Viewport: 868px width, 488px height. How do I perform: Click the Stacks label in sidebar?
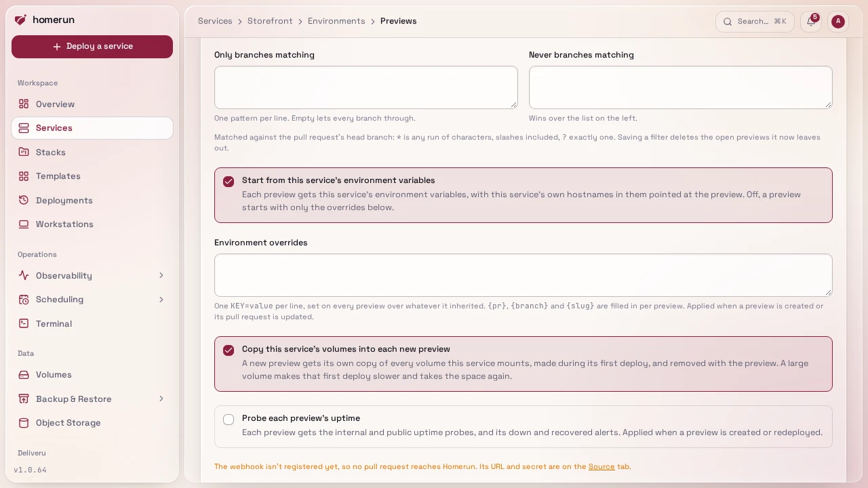coord(51,152)
